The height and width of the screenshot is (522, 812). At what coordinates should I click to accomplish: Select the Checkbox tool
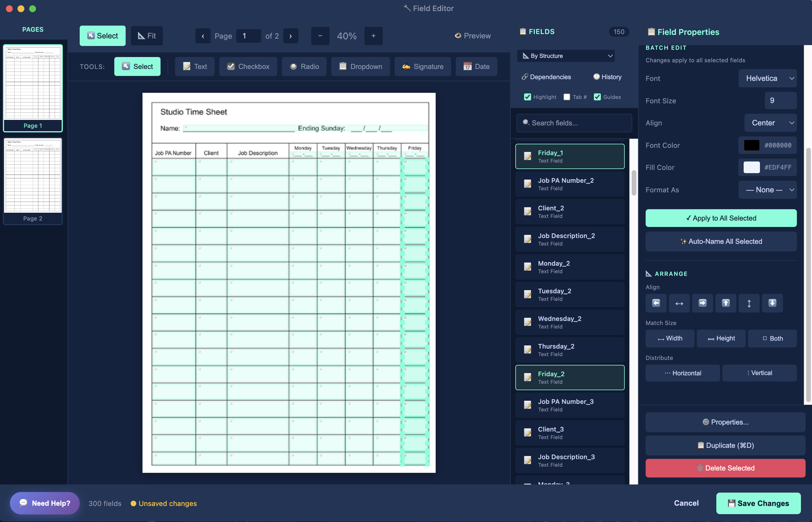tap(248, 66)
